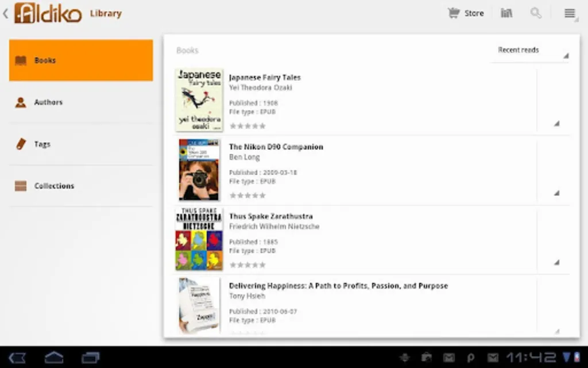The image size is (588, 368).
Task: Open the Store via shopping cart icon
Action: point(454,13)
